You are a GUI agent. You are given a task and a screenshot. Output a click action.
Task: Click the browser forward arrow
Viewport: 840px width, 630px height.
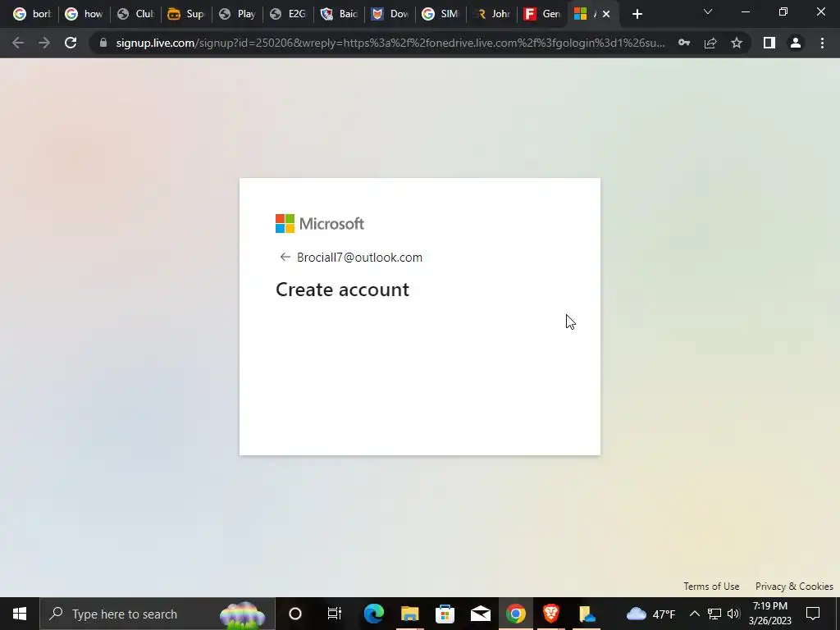coord(44,43)
